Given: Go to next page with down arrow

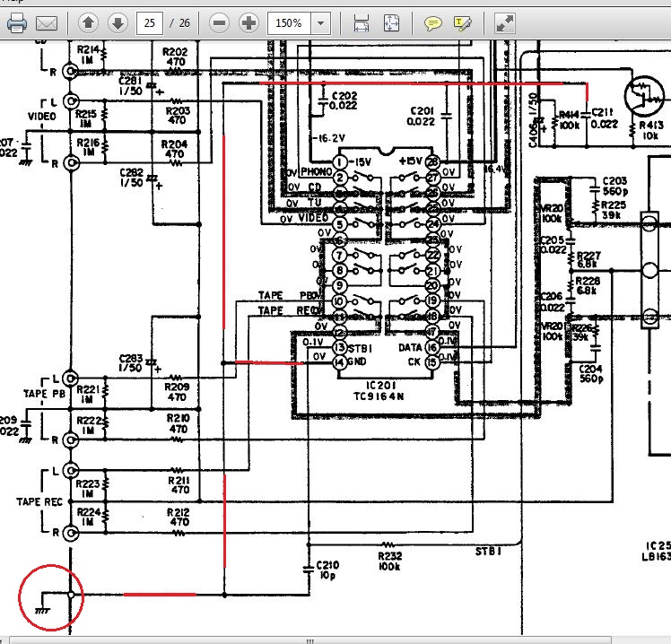Looking at the screenshot, I should tap(117, 23).
